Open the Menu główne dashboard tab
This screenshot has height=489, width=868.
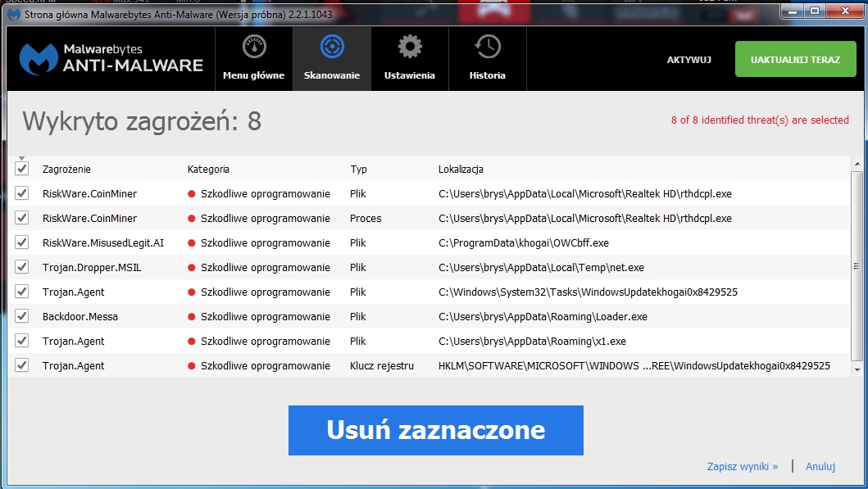pyautogui.click(x=253, y=59)
